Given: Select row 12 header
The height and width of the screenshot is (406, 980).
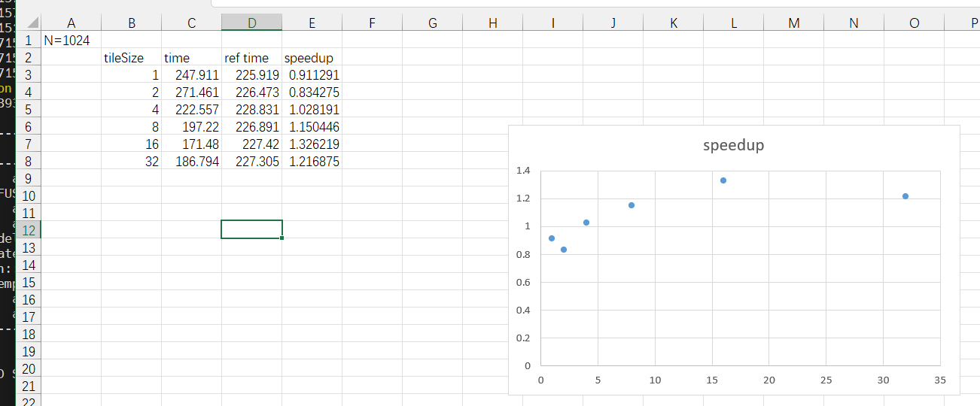Looking at the screenshot, I should click(x=29, y=230).
